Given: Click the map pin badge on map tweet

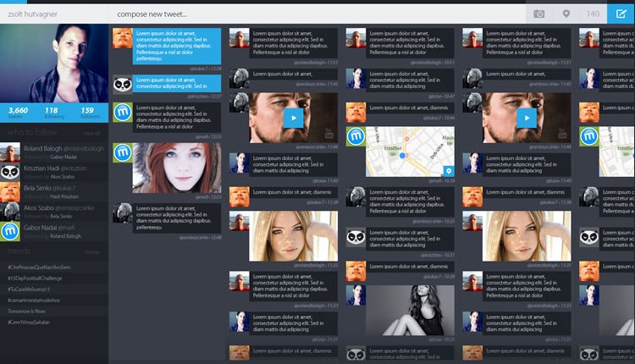Looking at the screenshot, I should [x=449, y=171].
